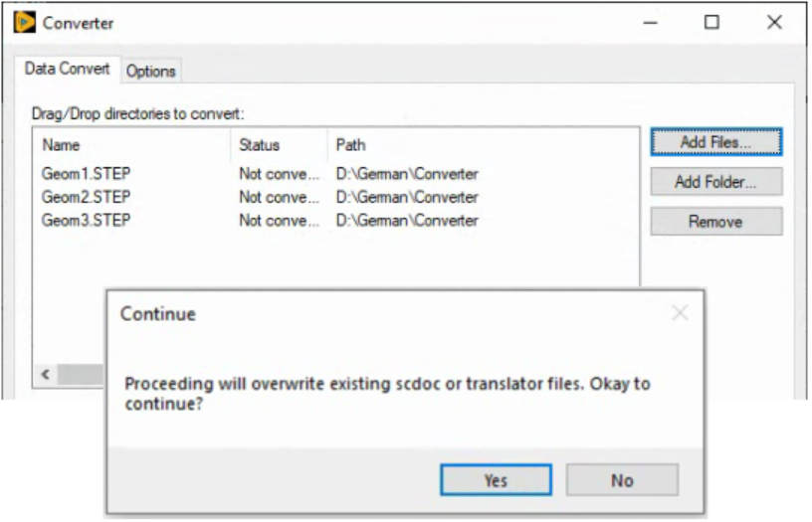Select Geom1.STEP in the file list

86,174
